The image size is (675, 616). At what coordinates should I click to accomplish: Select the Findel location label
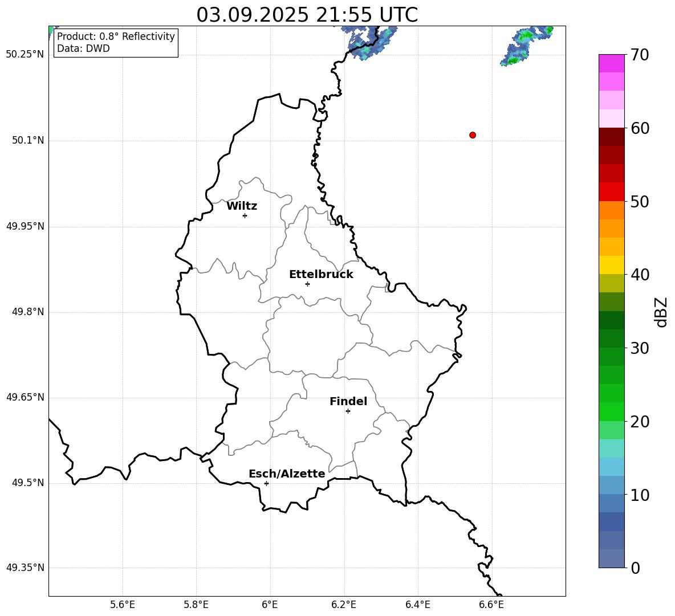(x=348, y=402)
